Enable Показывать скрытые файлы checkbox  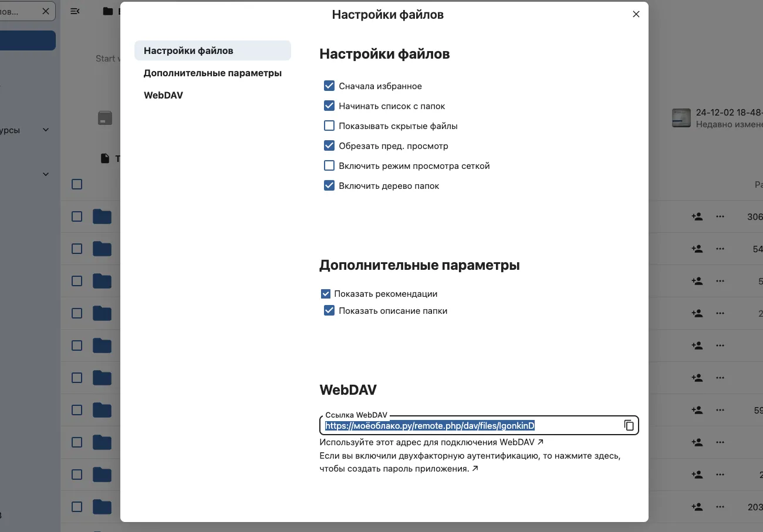(x=329, y=126)
